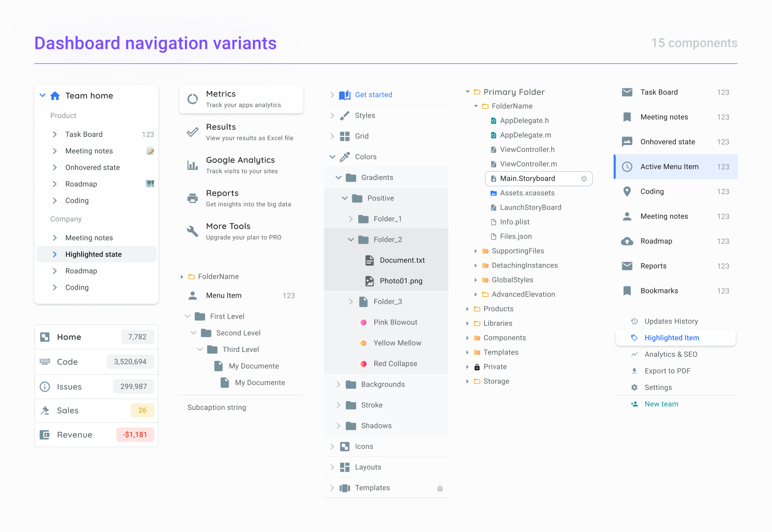Click the More Tools wrench icon

193,231
